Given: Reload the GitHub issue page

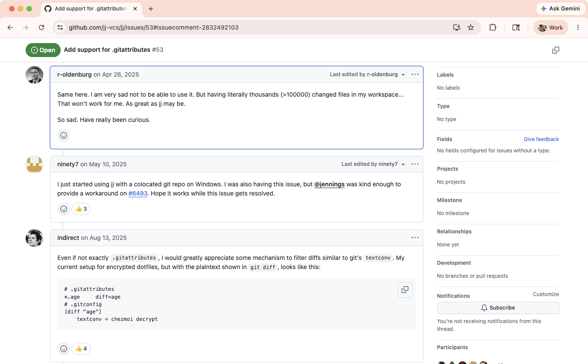Looking at the screenshot, I should click(x=41, y=27).
